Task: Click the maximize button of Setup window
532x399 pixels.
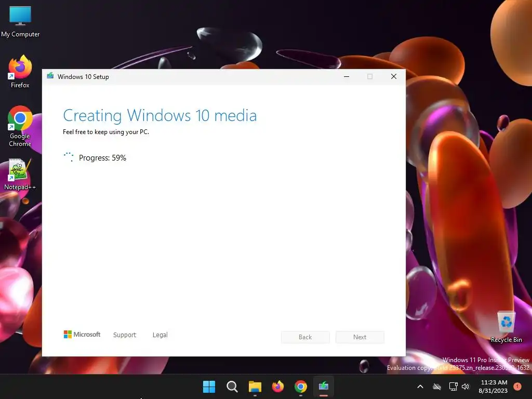Action: pyautogui.click(x=370, y=77)
